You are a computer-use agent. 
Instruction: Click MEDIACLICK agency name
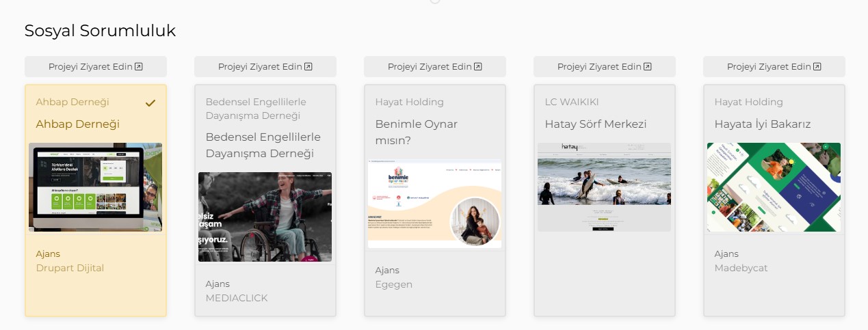point(237,298)
